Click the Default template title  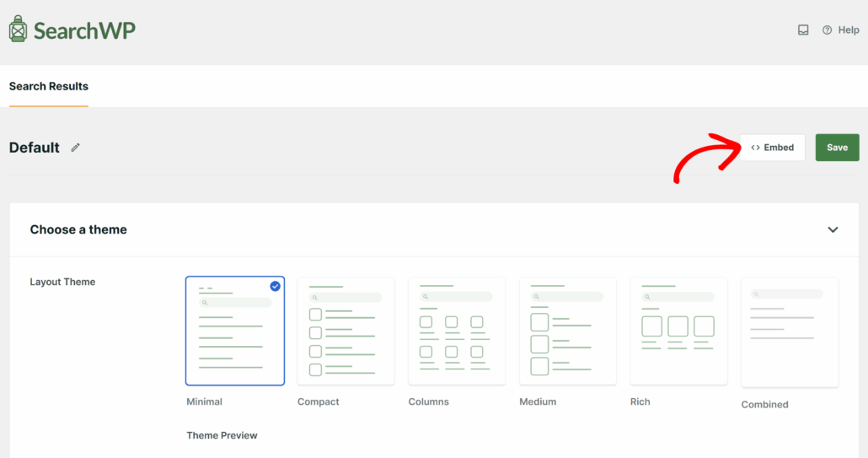tap(35, 148)
